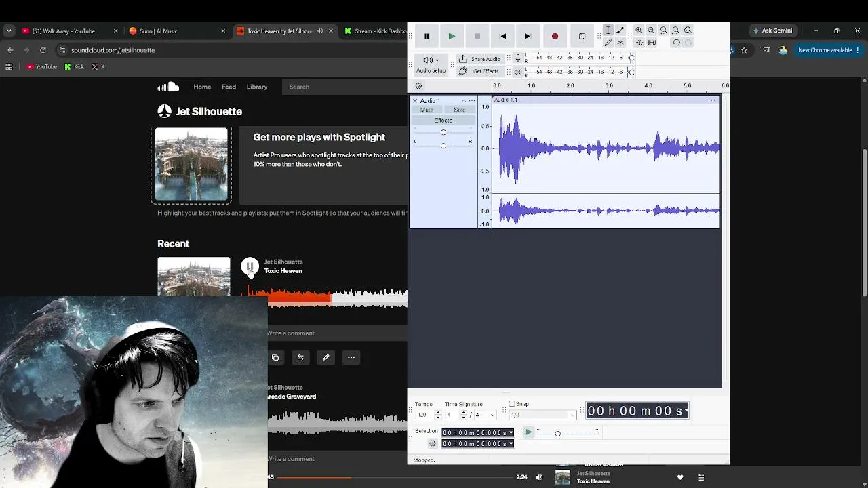868x488 pixels.
Task: Click Play-at-Speed green button
Action: tap(528, 432)
